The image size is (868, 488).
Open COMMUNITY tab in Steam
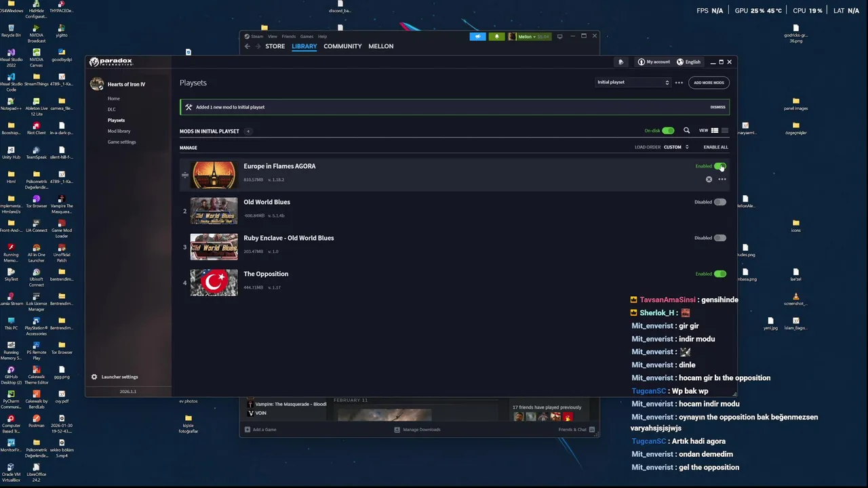342,46
